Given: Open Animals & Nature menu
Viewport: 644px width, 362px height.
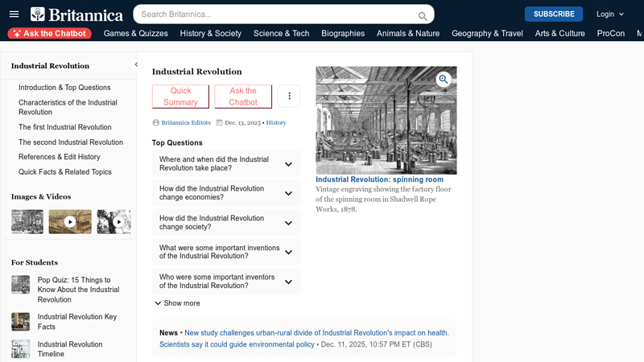Looking at the screenshot, I should tap(408, 34).
